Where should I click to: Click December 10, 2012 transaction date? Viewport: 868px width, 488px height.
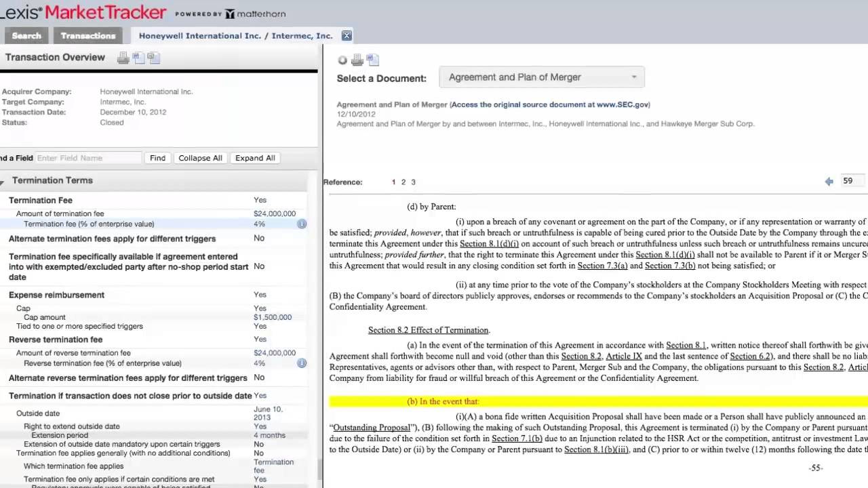point(133,112)
